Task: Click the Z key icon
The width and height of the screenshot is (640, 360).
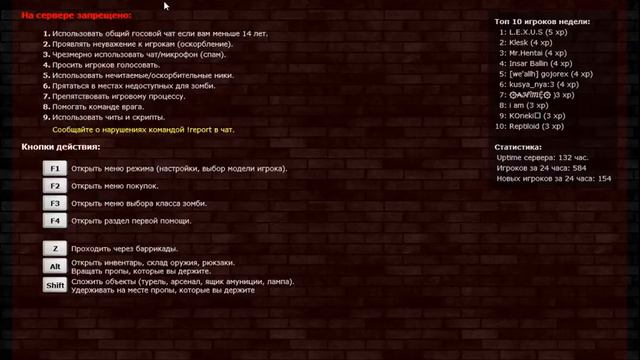Action: click(x=55, y=249)
